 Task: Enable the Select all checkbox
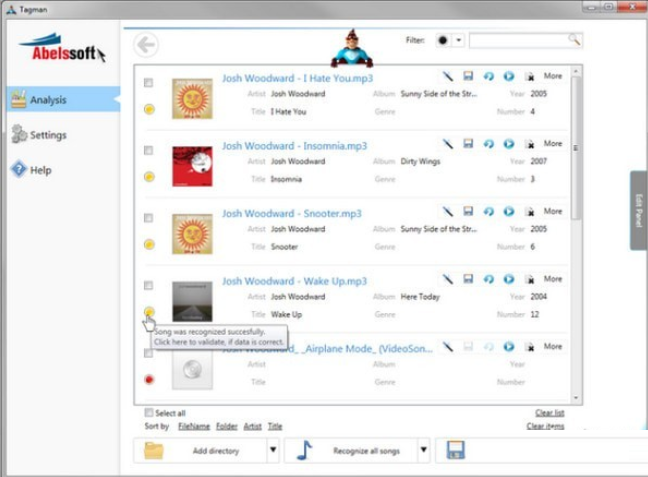point(149,413)
